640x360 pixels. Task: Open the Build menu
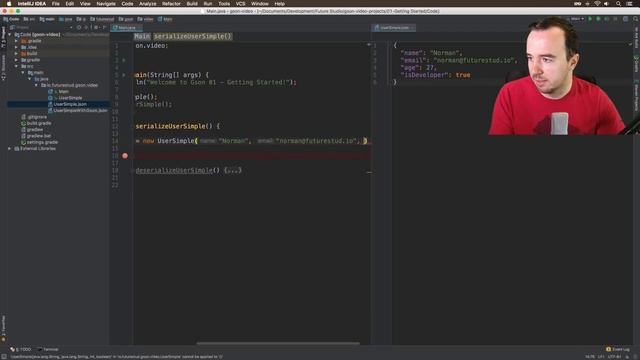[192, 4]
